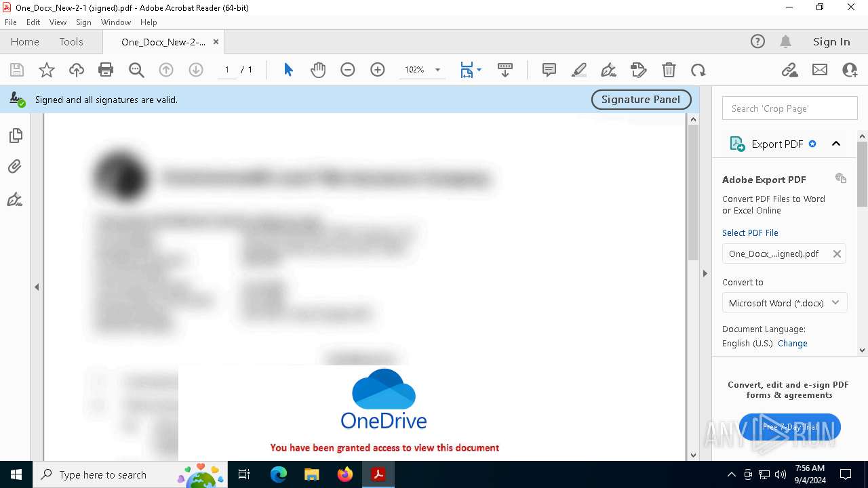This screenshot has width=868, height=488.
Task: Send file by email icon
Action: (820, 70)
